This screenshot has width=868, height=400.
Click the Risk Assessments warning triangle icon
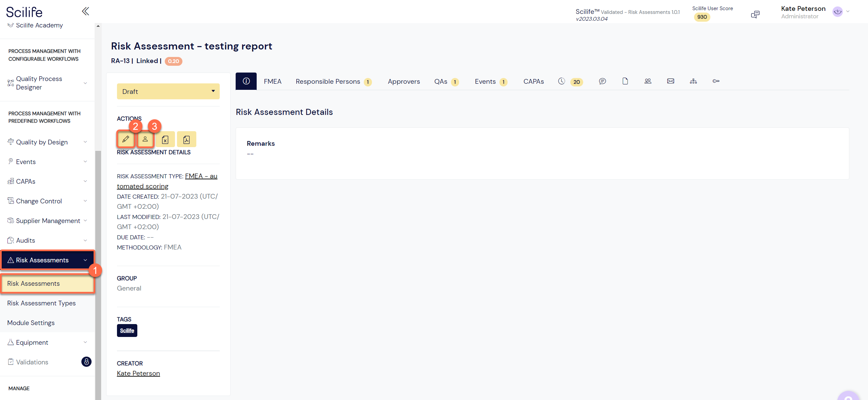tap(11, 260)
